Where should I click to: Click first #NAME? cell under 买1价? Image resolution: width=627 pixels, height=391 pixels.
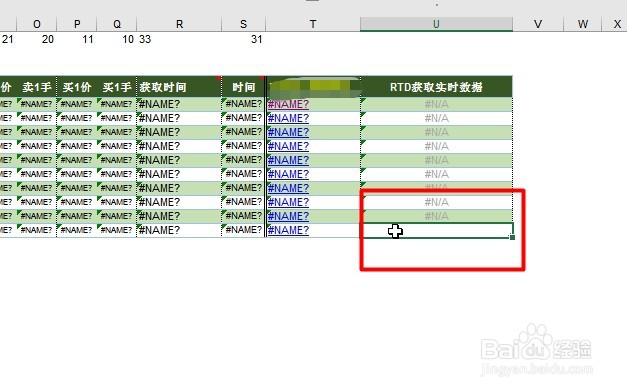77,104
